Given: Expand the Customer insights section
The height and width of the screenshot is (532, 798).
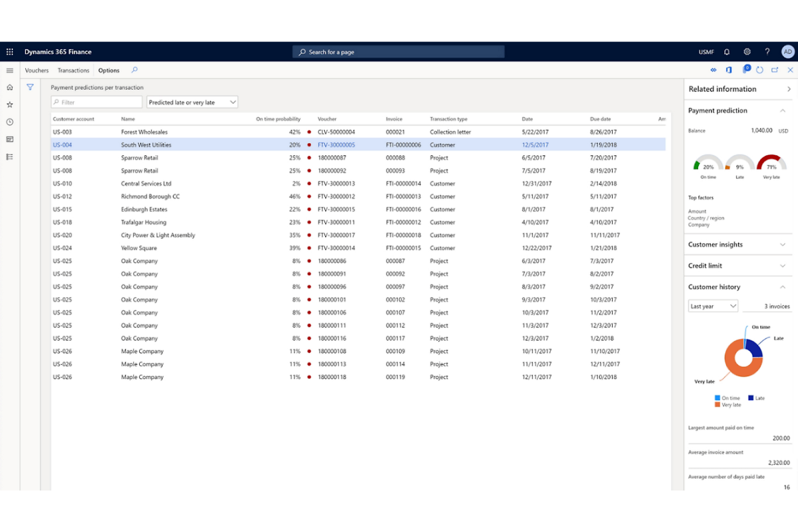Looking at the screenshot, I should (x=783, y=244).
